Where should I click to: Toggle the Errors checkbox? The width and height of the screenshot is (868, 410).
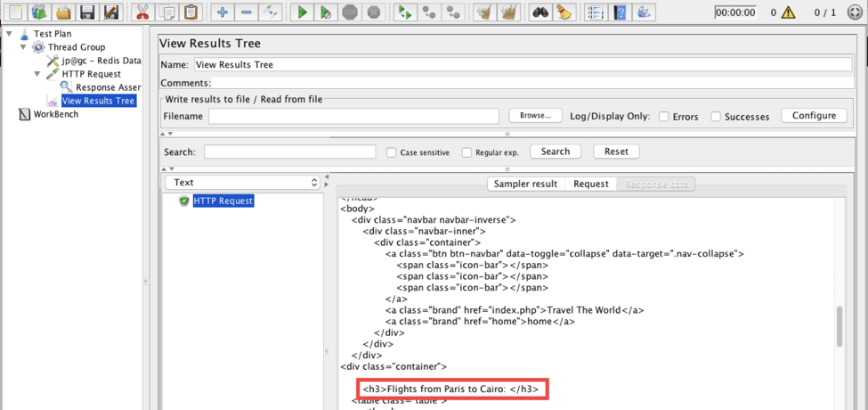pyautogui.click(x=662, y=117)
